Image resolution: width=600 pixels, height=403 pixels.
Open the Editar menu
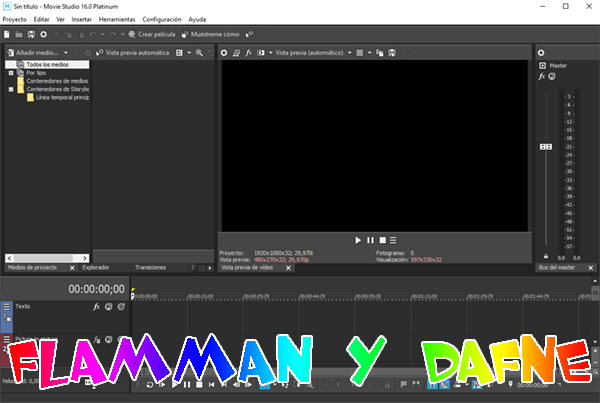(41, 19)
